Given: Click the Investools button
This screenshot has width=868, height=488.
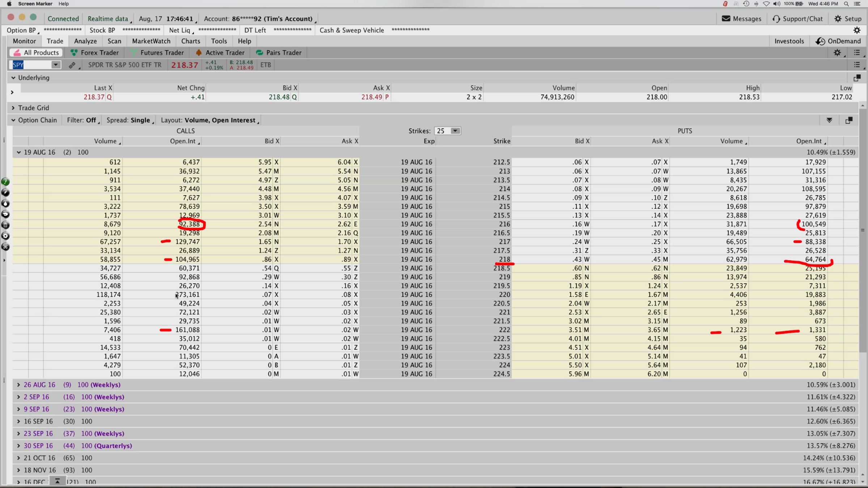Looking at the screenshot, I should pos(789,41).
